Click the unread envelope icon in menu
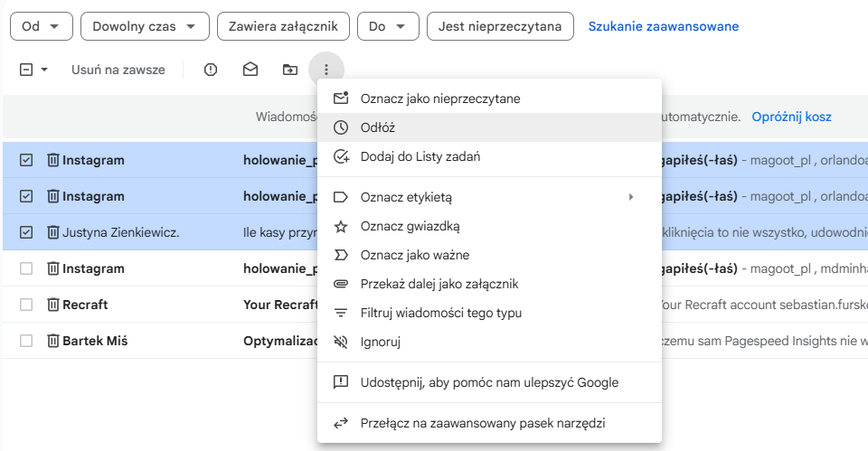Viewport: 868px width, 451px height. tap(341, 98)
